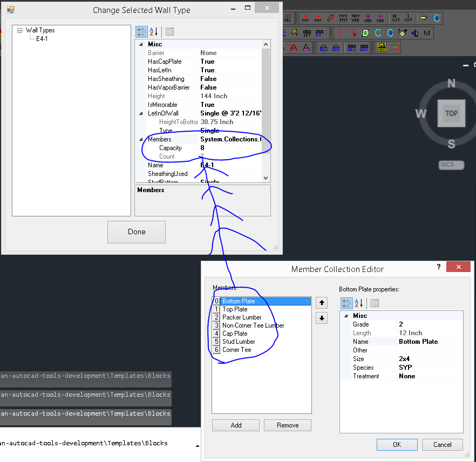Collapse the Wall Types tree node

(19, 30)
